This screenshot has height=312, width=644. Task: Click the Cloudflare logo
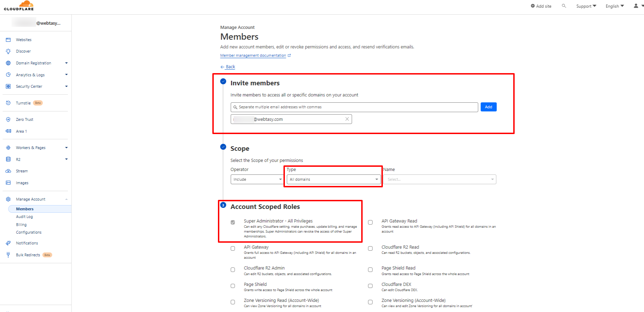click(19, 6)
